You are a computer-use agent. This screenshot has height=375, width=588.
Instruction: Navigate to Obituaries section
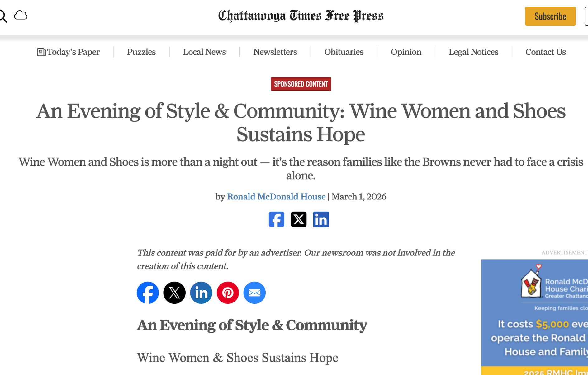pos(344,52)
